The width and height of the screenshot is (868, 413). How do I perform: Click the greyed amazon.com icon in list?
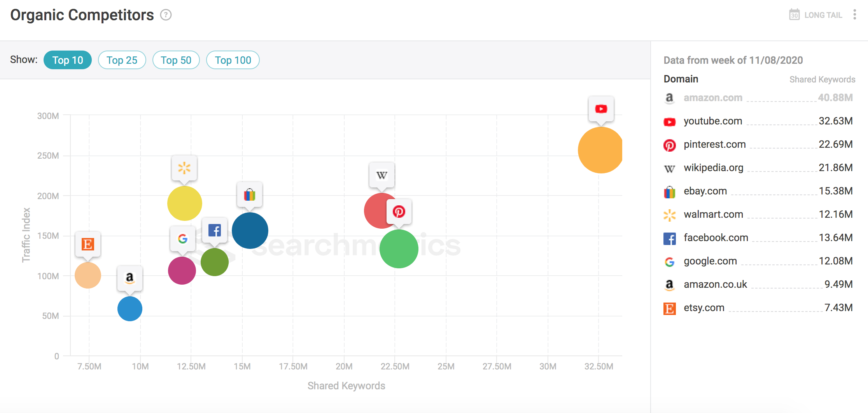pyautogui.click(x=669, y=98)
